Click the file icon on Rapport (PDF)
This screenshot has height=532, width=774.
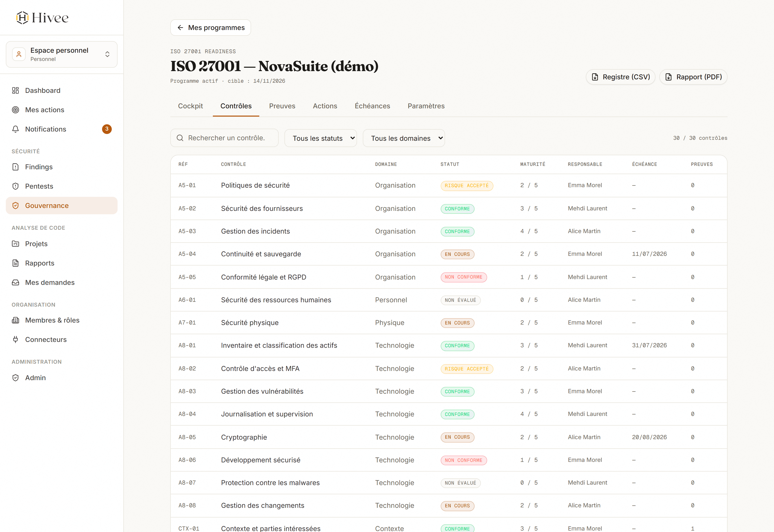point(669,77)
